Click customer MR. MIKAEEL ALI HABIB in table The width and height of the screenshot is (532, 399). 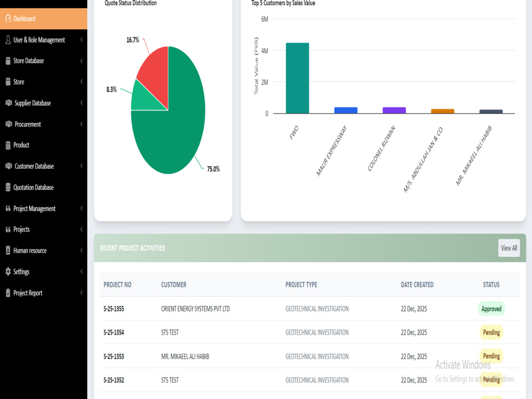click(x=185, y=356)
